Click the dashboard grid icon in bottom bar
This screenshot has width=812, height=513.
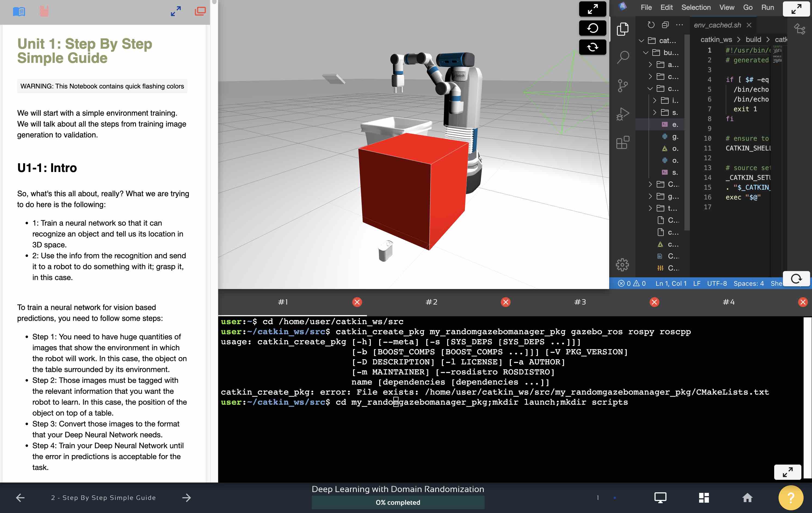coord(704,497)
